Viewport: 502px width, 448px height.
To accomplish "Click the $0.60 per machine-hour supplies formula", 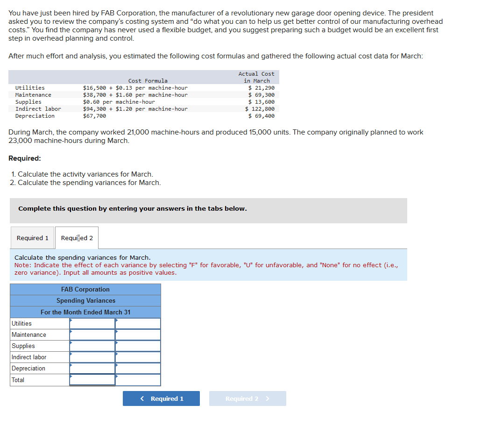I will click(119, 102).
